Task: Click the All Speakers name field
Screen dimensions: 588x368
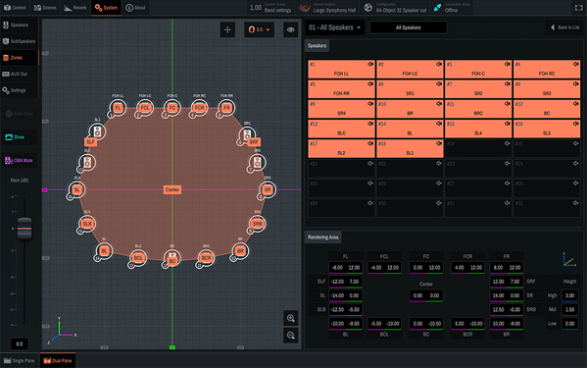Action: tap(409, 27)
